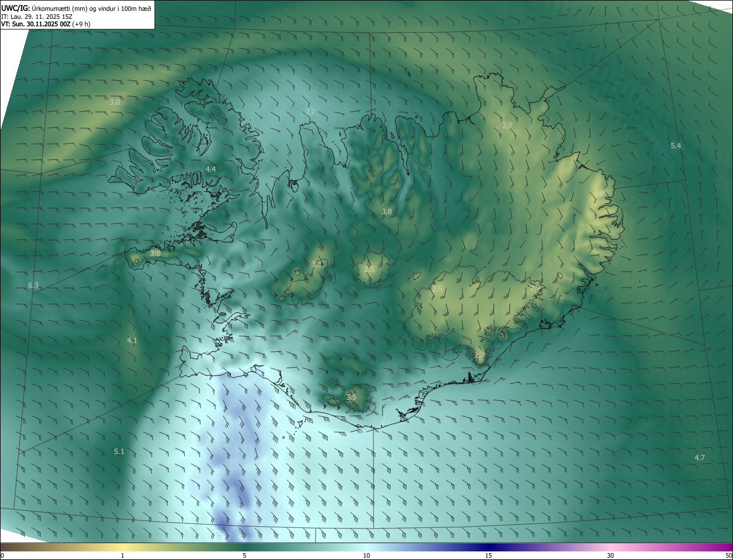Screen dimensions: 733x560
Task: Select the 5.1 value label on the map
Action: tap(119, 452)
